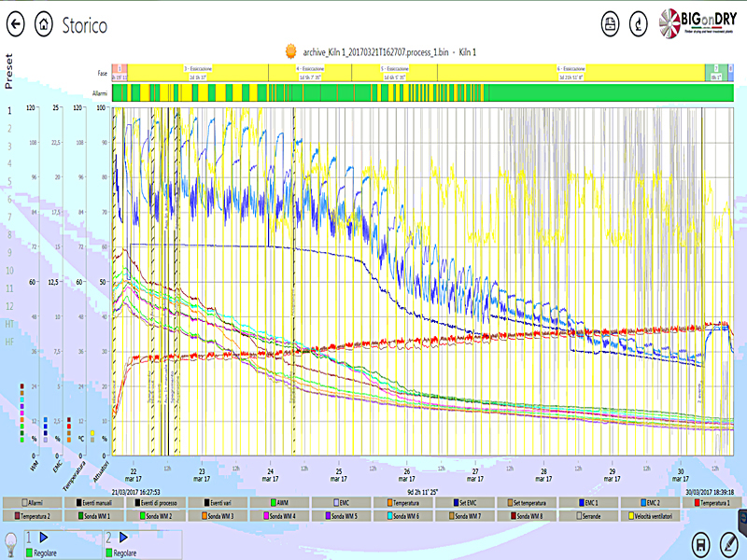
Task: Click kiln 2 Regolare status
Action: [x=121, y=553]
